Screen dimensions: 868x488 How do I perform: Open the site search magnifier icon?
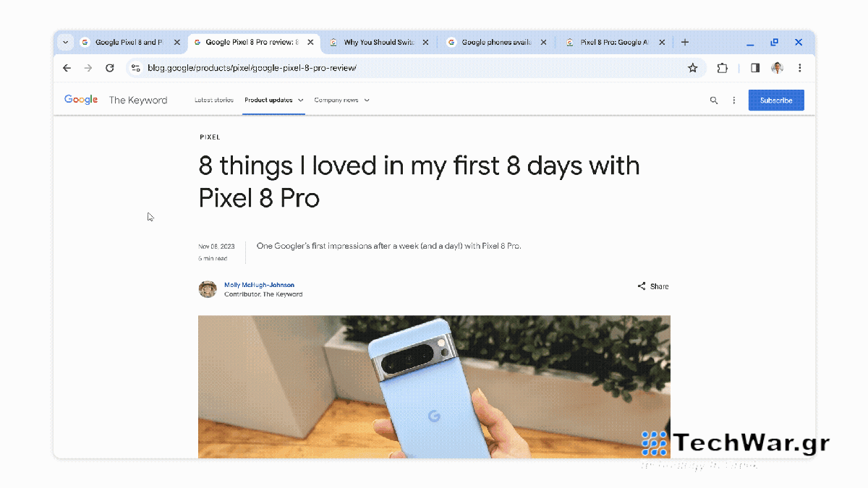714,100
